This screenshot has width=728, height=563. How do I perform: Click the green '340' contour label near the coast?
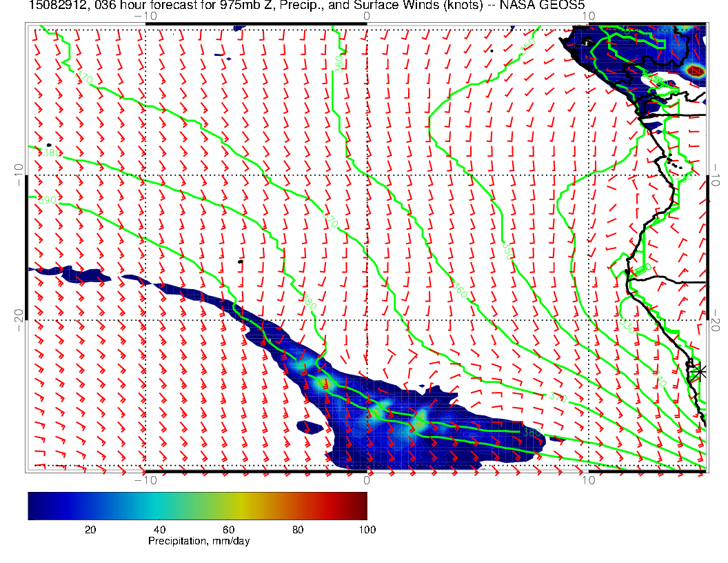[659, 379]
